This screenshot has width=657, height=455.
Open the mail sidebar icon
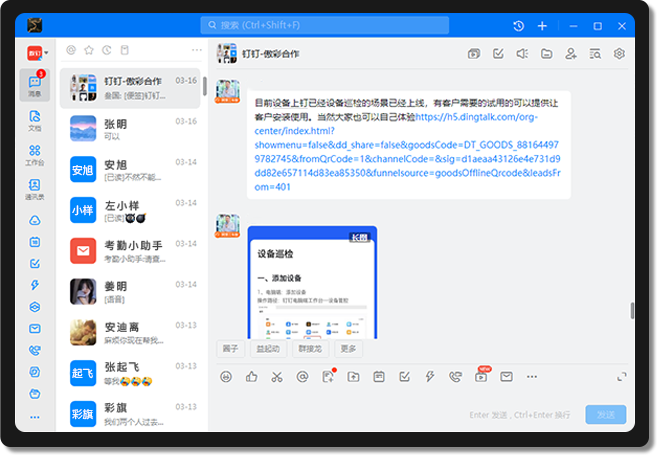click(x=35, y=329)
